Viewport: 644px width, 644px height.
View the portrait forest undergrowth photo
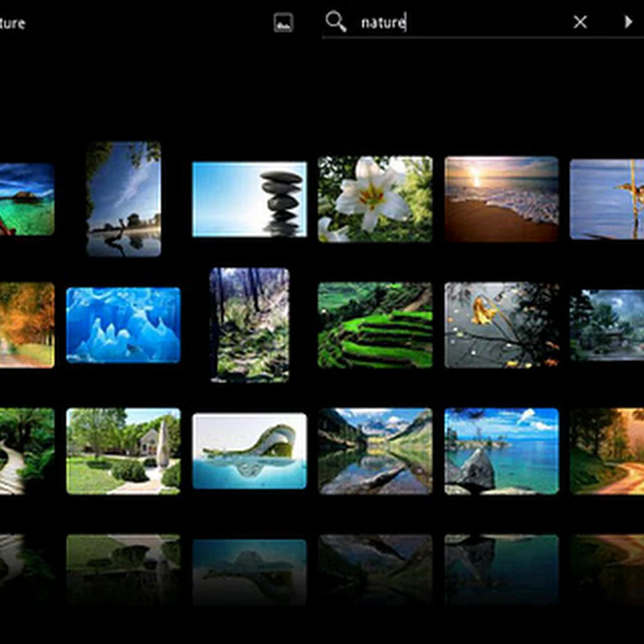pyautogui.click(x=250, y=325)
